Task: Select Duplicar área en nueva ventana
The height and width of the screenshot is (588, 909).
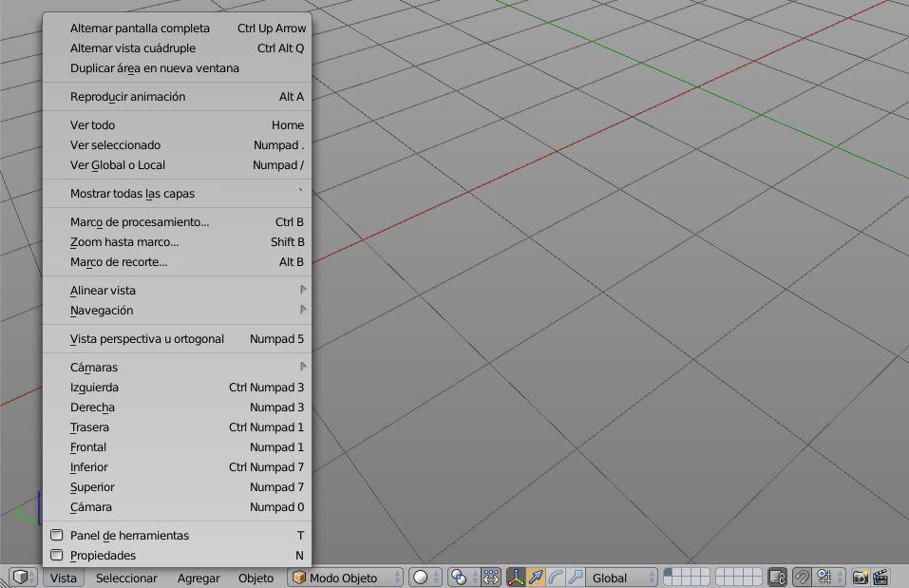Action: (x=178, y=67)
